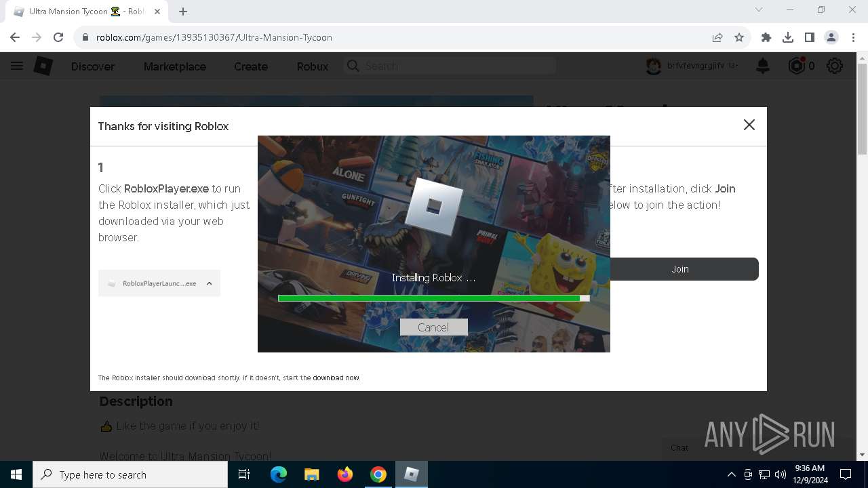The height and width of the screenshot is (488, 868).
Task: Open Windows Start menu
Action: click(16, 474)
